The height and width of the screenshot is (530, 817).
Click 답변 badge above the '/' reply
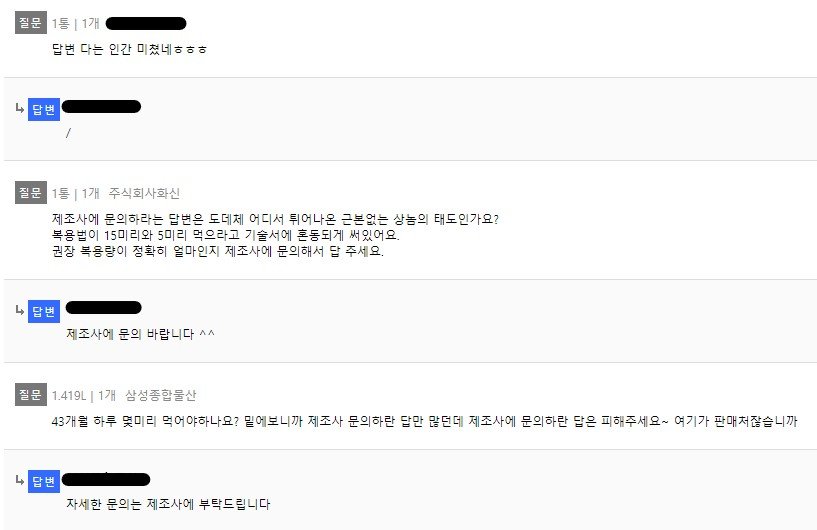[x=44, y=110]
